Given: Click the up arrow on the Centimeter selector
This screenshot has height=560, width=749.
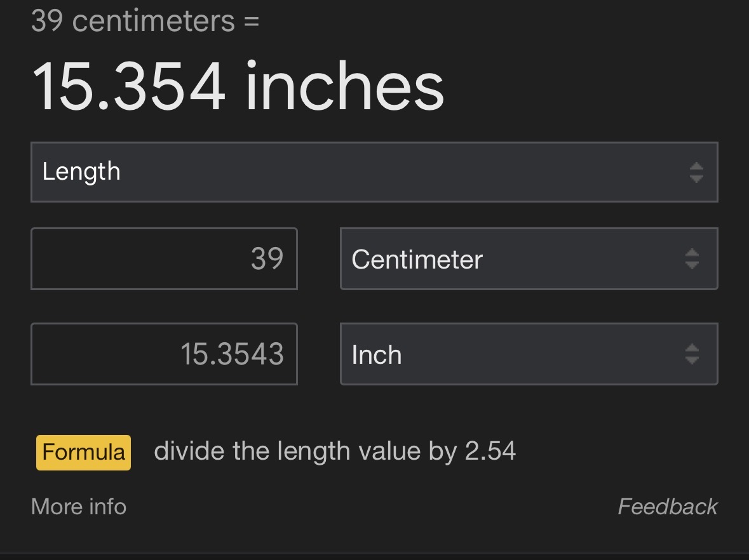Looking at the screenshot, I should point(692,253).
